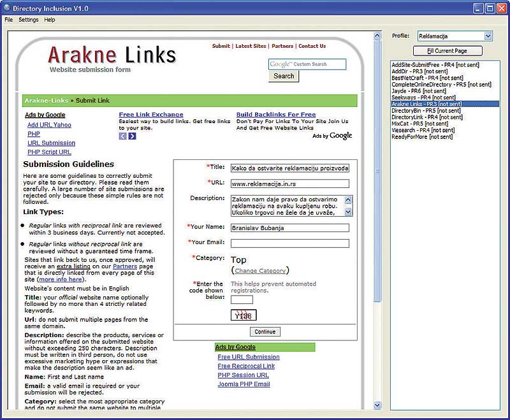The height and width of the screenshot is (420, 510).
Task: Click the Your Name input field
Action: [x=290, y=228]
